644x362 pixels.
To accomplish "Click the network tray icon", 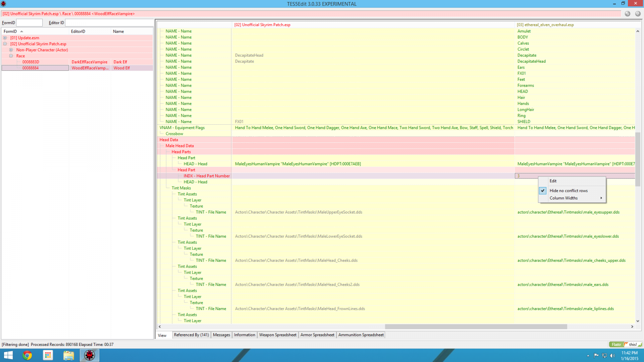I will coord(604,356).
